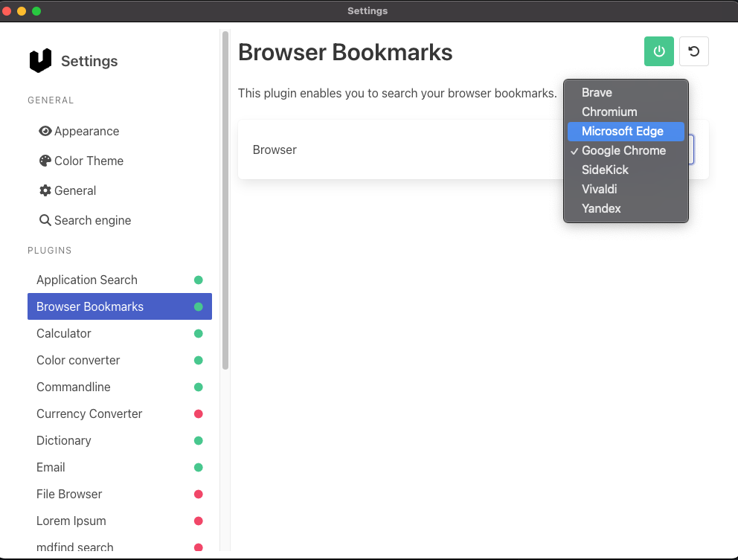Image resolution: width=738 pixels, height=560 pixels.
Task: Open the Application Search plugin
Action: pyautogui.click(x=120, y=280)
